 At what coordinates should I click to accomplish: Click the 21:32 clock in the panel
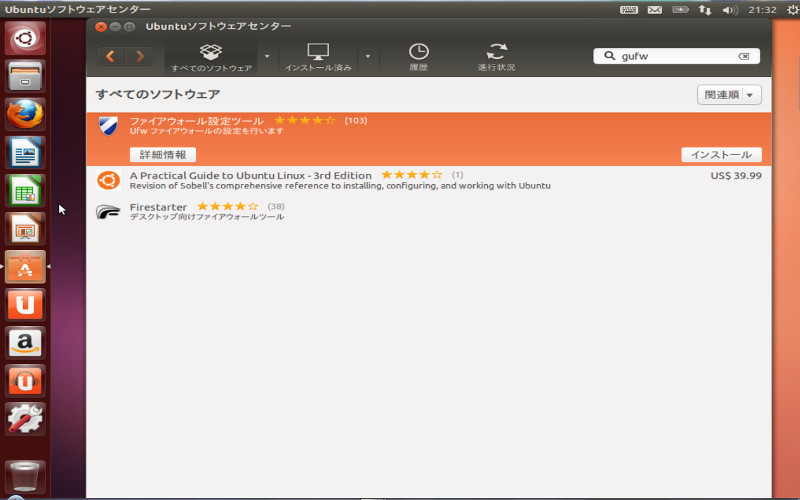762,10
